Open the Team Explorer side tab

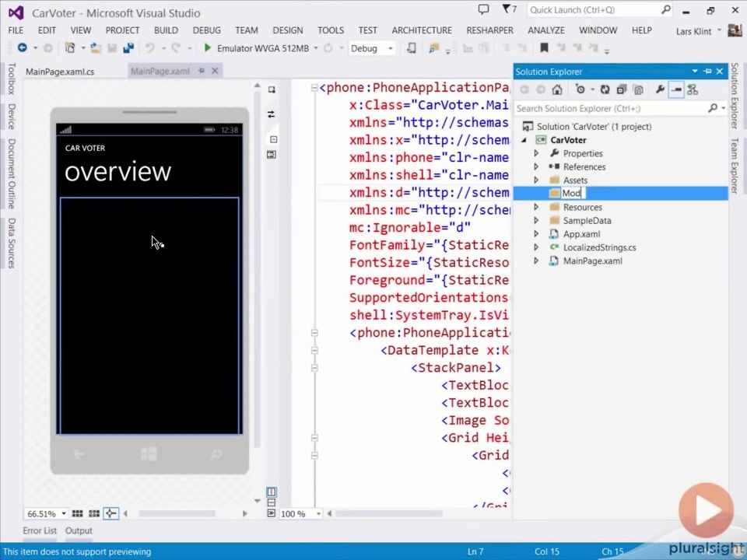click(735, 166)
